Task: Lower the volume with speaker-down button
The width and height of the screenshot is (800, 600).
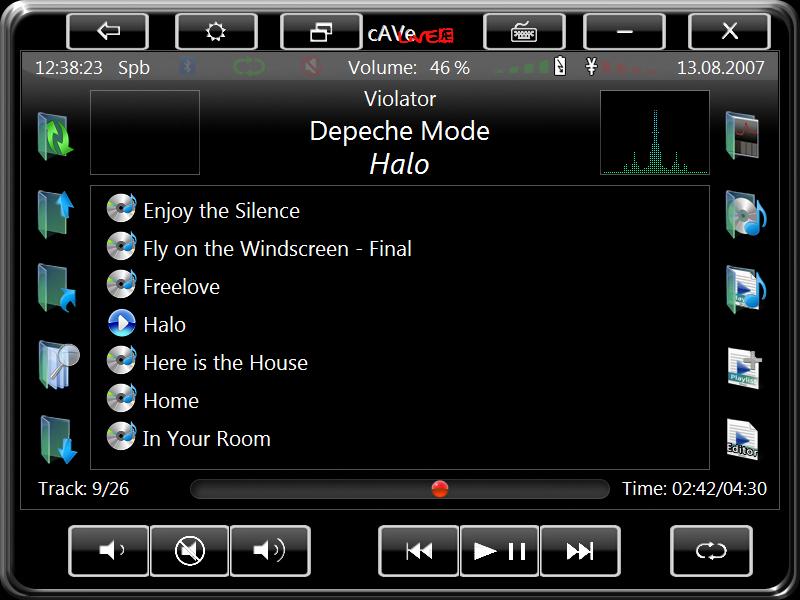Action: [x=109, y=551]
